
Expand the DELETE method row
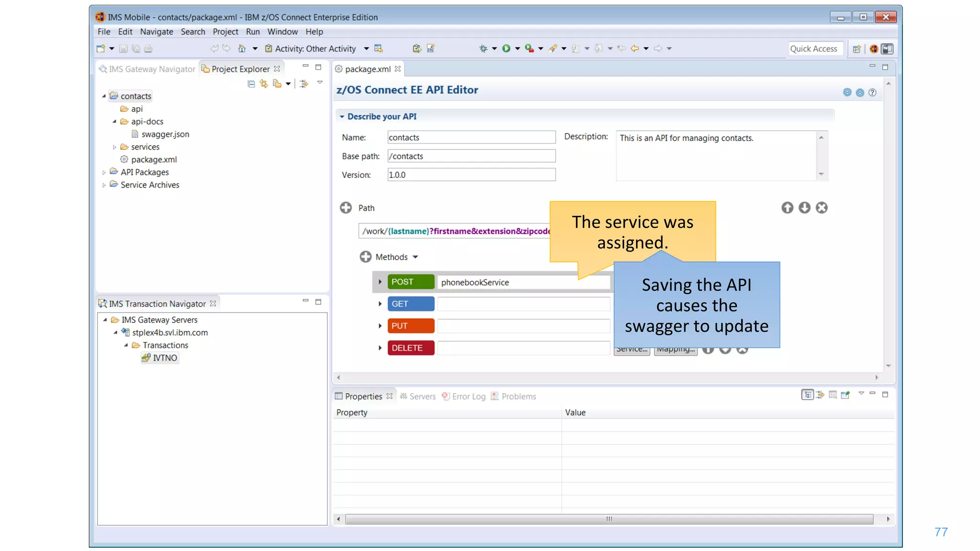coord(380,348)
